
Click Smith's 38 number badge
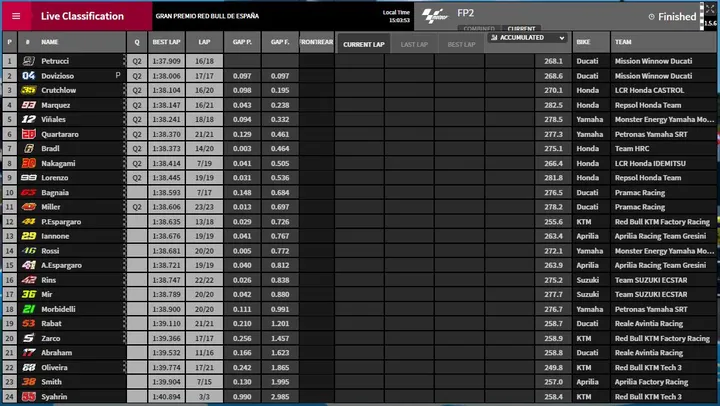(28, 382)
